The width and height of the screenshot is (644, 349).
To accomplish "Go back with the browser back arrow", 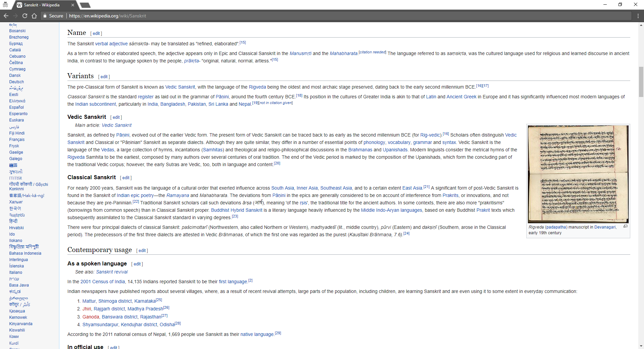I will coord(6,16).
